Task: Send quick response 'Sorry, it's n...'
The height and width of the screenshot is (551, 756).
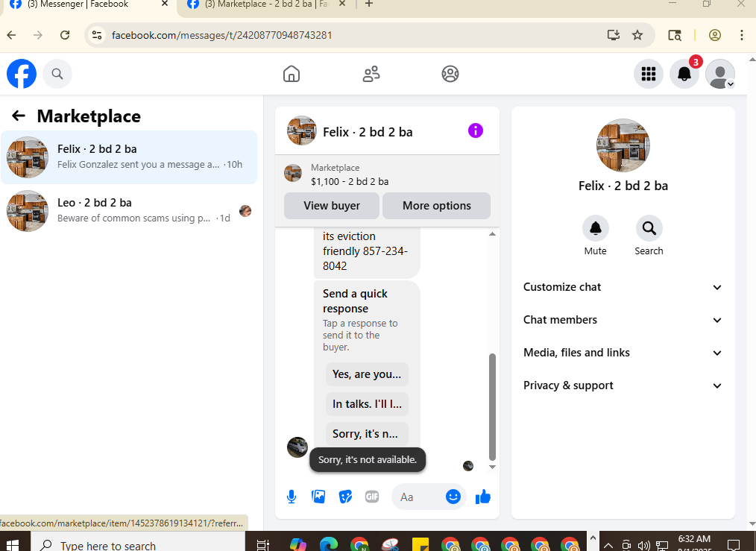Action: click(367, 434)
